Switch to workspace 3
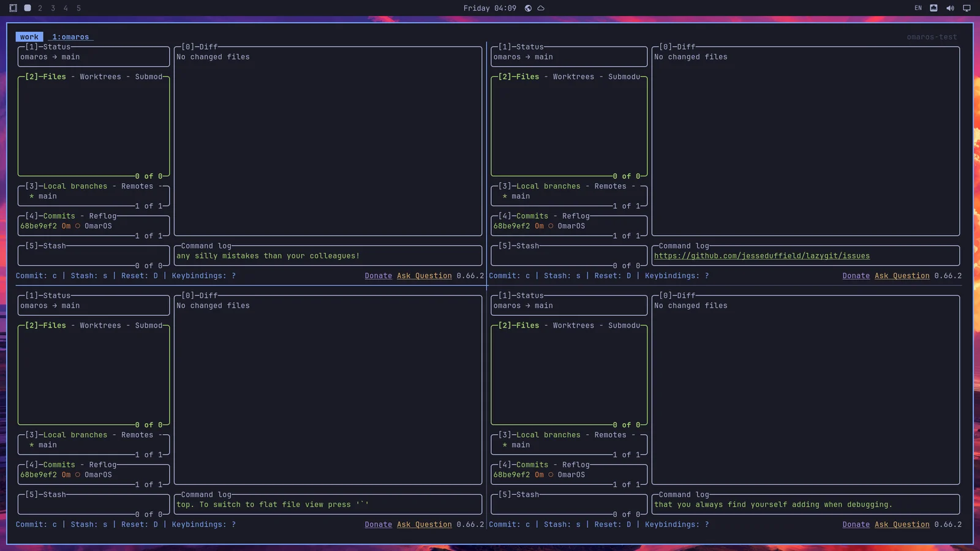Viewport: 980px width, 551px height. (53, 8)
